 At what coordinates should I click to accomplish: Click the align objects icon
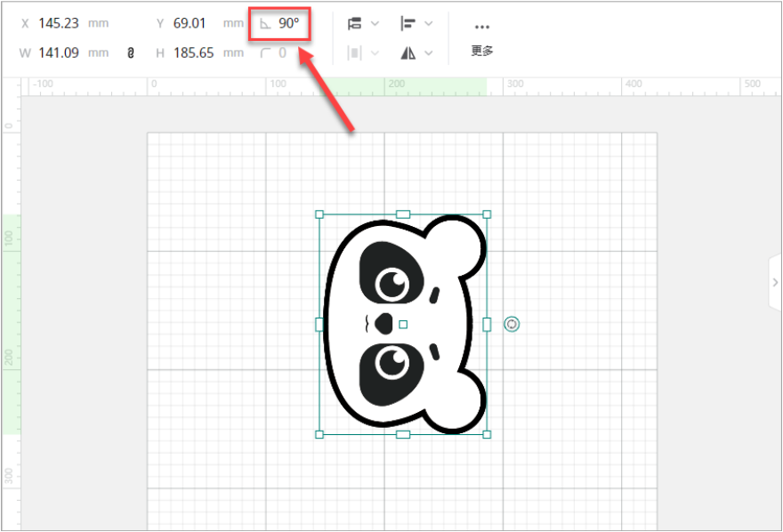tap(408, 24)
